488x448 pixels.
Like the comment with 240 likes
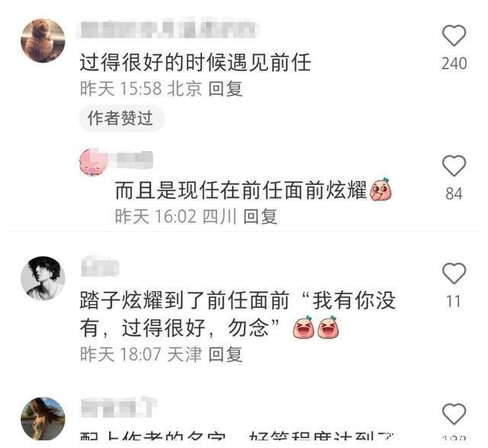pos(454,36)
